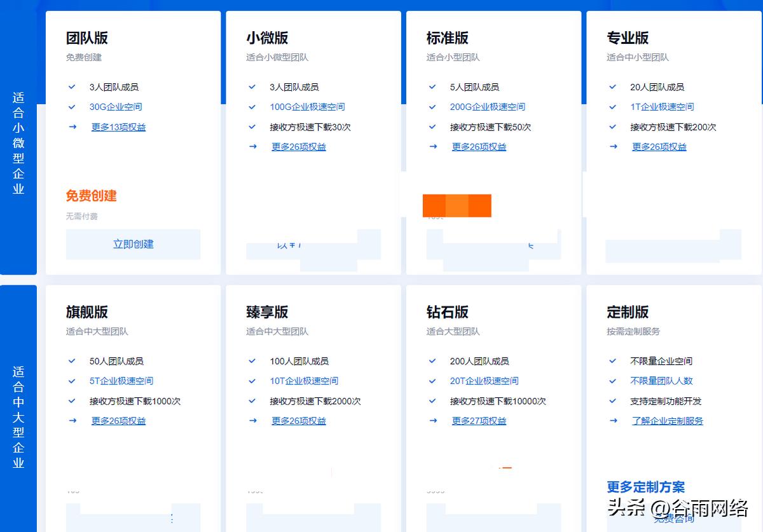
Task: Toggle the check beside 5T企业极速空间
Action: point(72,381)
